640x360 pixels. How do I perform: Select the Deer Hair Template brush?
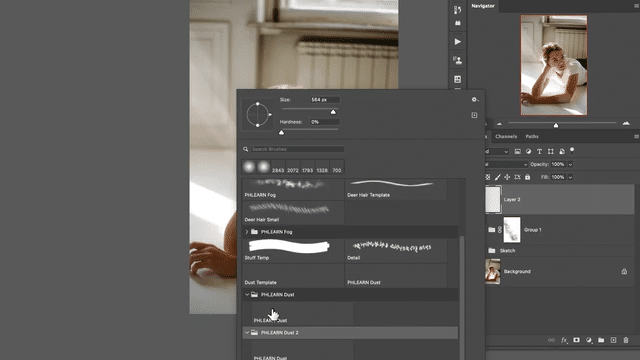[x=396, y=189]
